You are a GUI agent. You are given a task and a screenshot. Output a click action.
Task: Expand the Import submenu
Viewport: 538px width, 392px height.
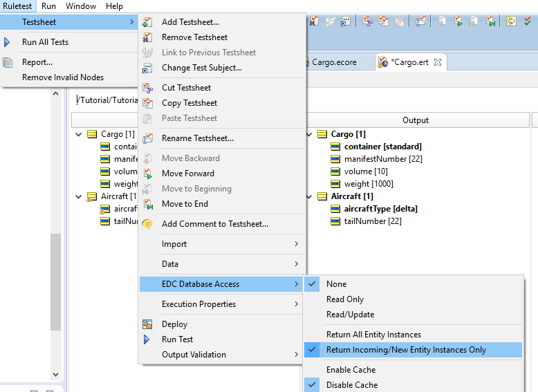222,244
